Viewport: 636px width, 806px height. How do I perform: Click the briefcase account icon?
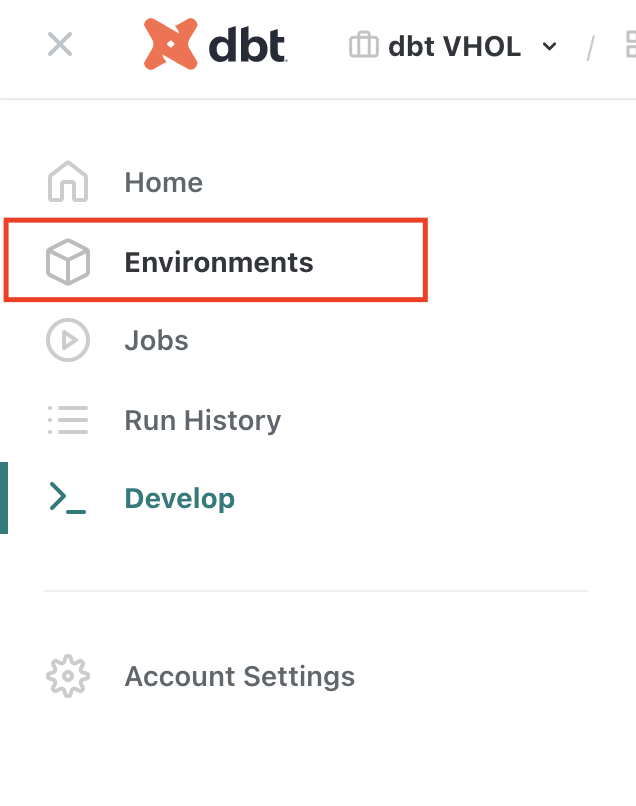(x=363, y=46)
